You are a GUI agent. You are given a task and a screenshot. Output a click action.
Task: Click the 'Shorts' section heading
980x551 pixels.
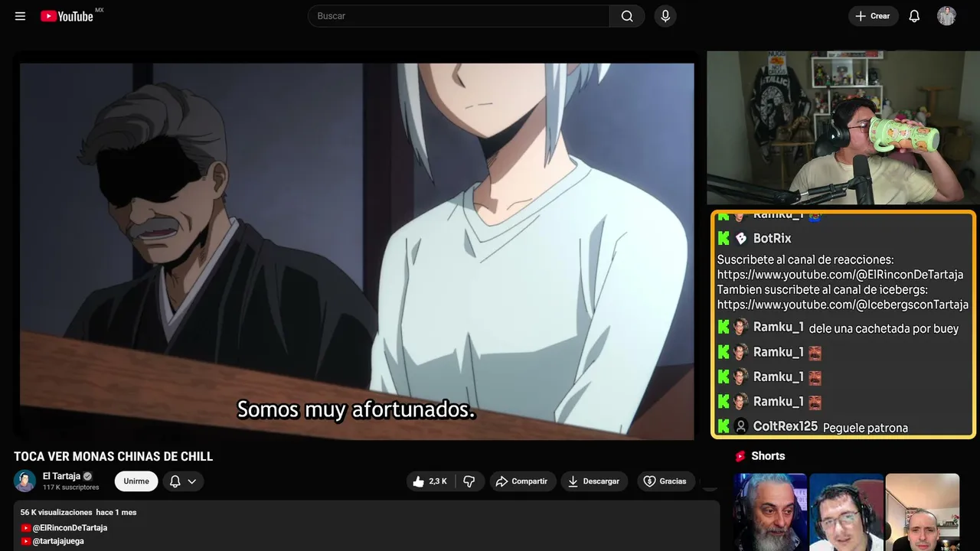768,456
